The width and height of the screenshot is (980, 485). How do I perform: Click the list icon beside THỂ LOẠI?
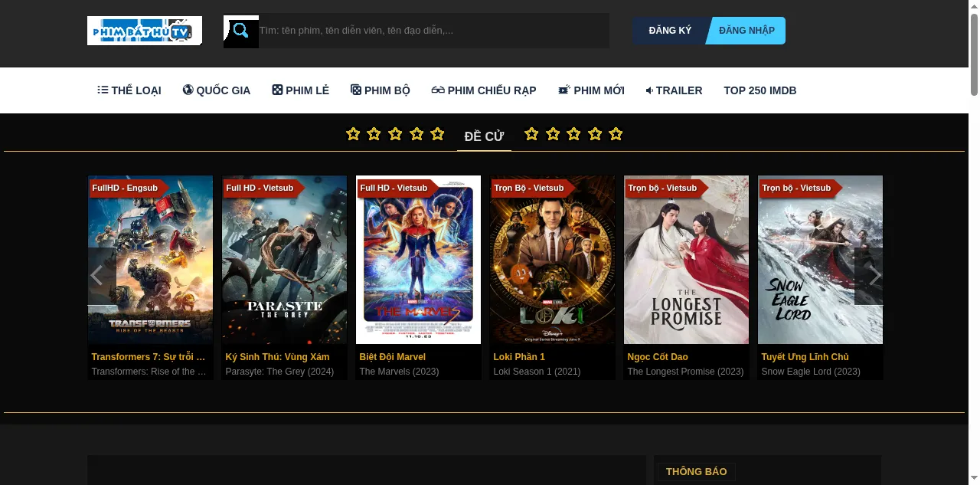click(103, 90)
